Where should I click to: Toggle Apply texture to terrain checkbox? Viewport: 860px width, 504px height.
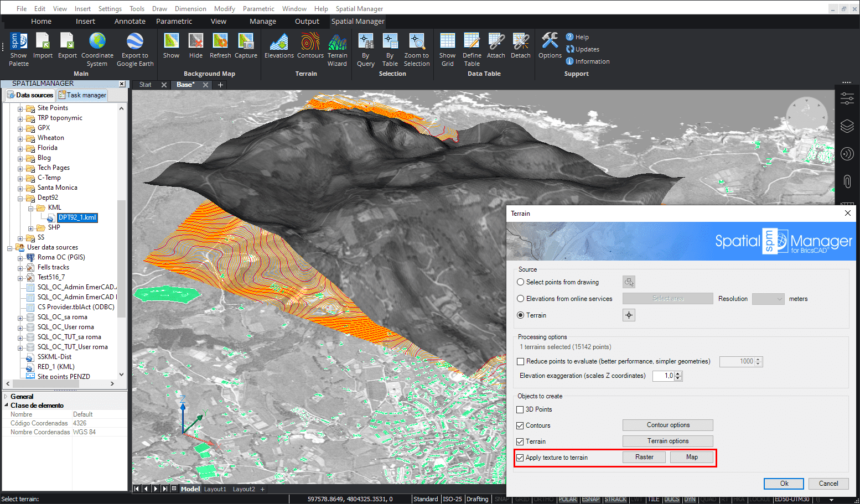(x=520, y=458)
